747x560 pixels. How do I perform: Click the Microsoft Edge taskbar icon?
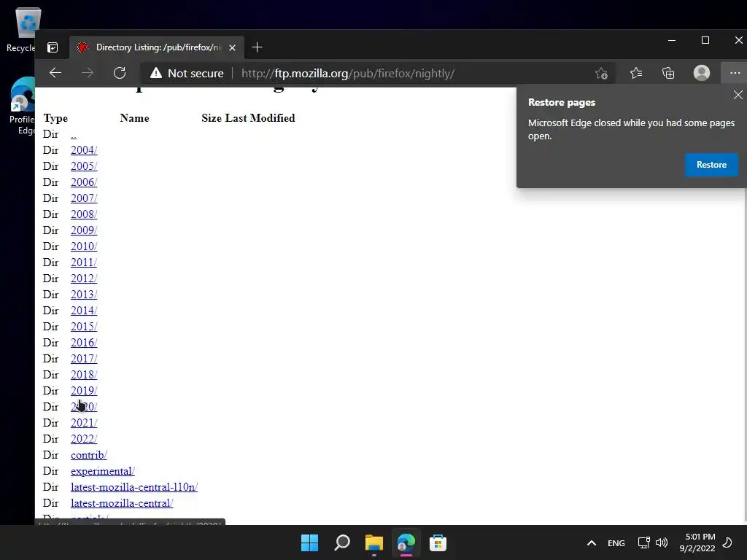406,542
